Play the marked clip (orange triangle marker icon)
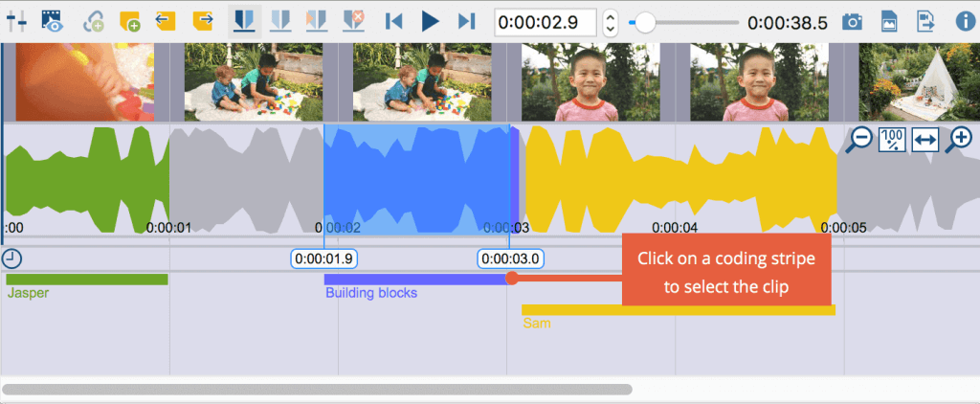 pos(317,22)
